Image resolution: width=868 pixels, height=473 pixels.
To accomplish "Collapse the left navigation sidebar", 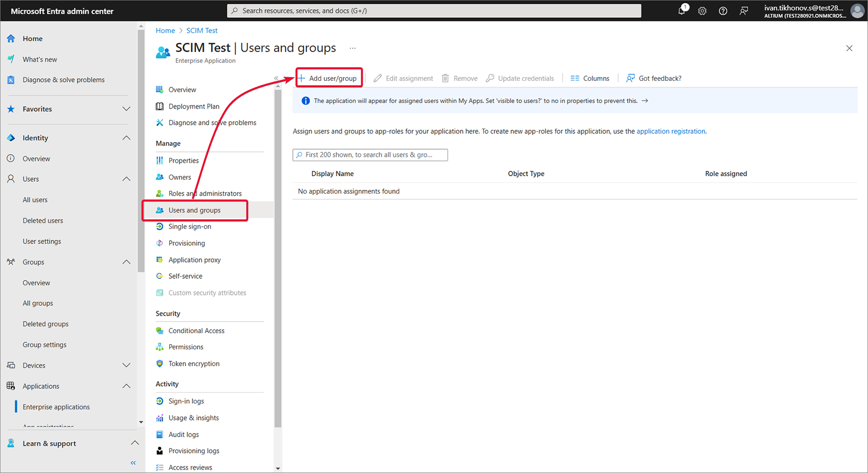I will click(133, 463).
